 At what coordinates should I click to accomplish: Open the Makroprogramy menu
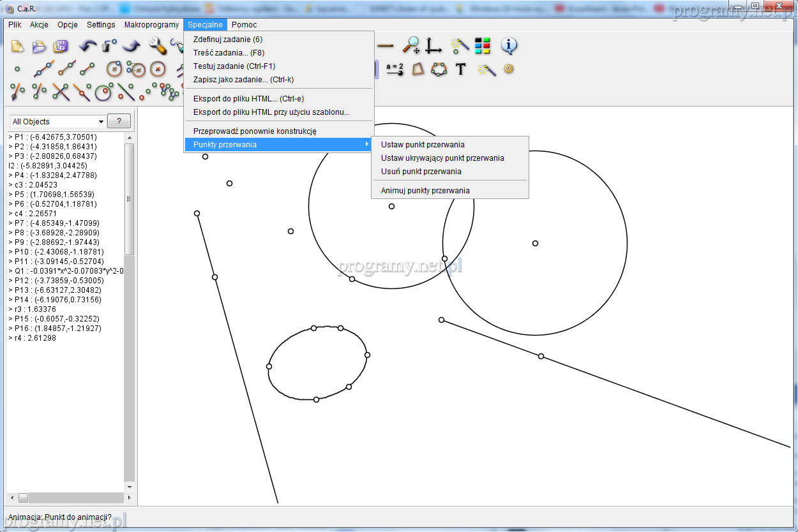[151, 25]
